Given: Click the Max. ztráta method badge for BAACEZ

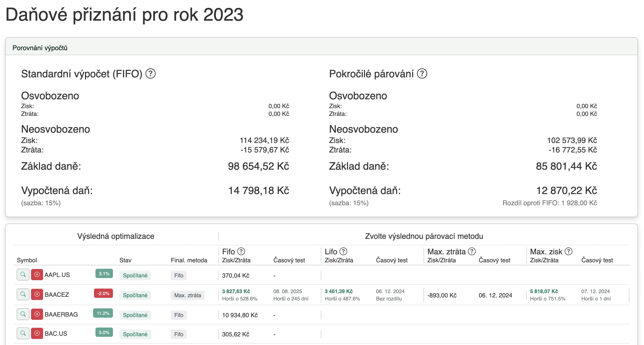Looking at the screenshot, I should [188, 295].
